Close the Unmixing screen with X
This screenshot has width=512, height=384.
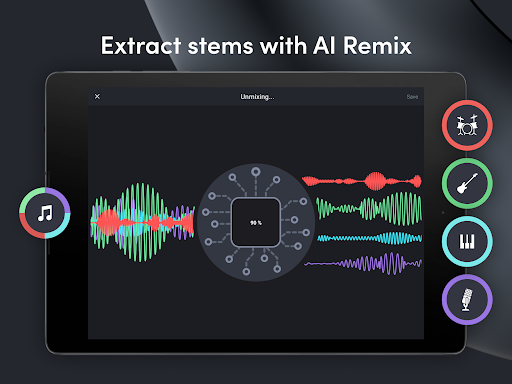(x=97, y=96)
